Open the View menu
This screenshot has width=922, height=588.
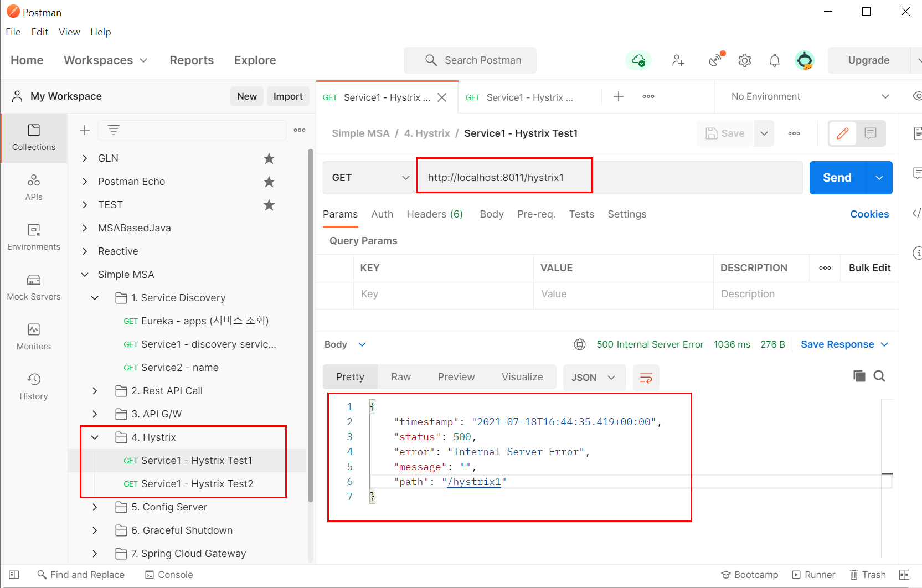click(x=69, y=32)
